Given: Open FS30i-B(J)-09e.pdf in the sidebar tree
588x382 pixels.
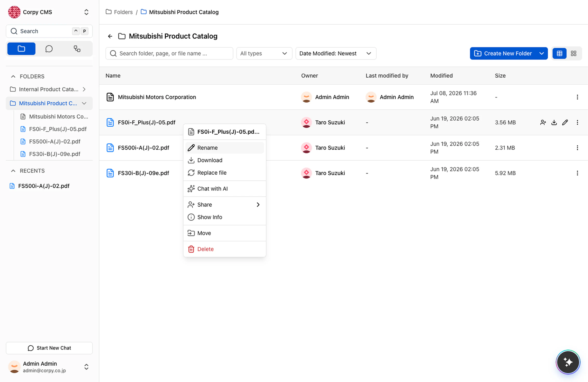Looking at the screenshot, I should 54,154.
